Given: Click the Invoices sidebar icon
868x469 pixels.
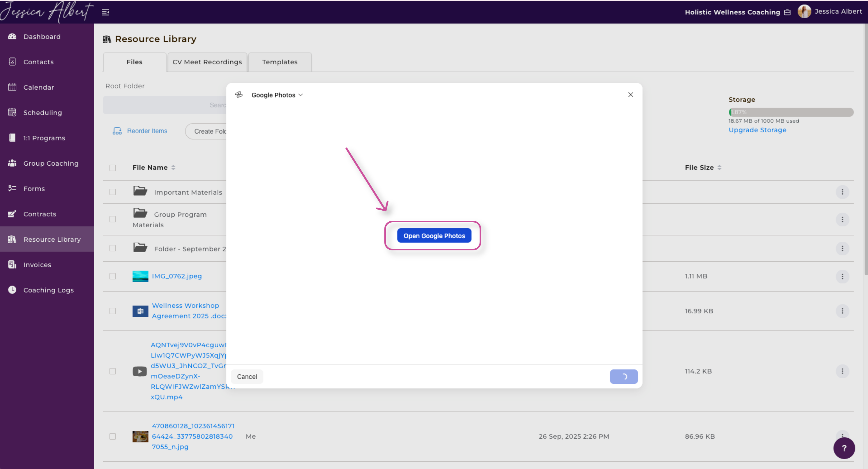Looking at the screenshot, I should coord(12,265).
